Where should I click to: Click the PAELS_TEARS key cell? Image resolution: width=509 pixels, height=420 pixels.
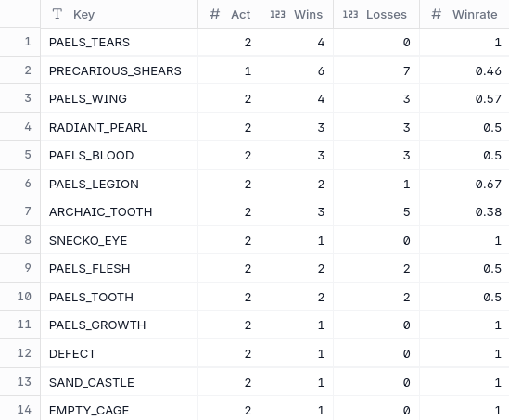coord(119,43)
